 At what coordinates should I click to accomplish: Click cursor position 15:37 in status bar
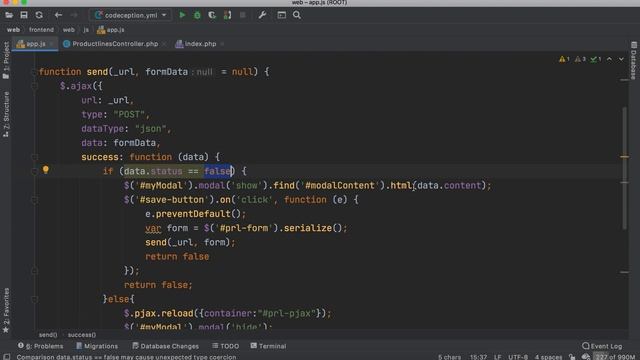[x=478, y=357]
